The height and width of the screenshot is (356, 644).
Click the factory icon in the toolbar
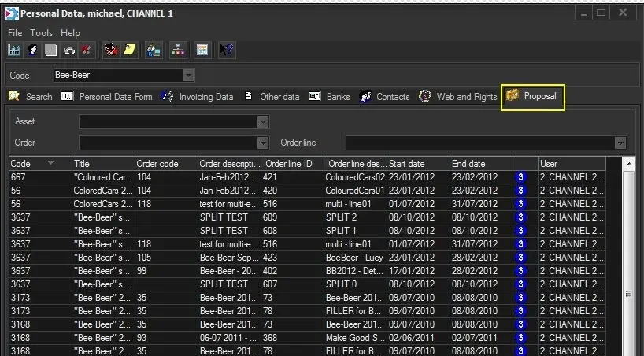[x=14, y=50]
